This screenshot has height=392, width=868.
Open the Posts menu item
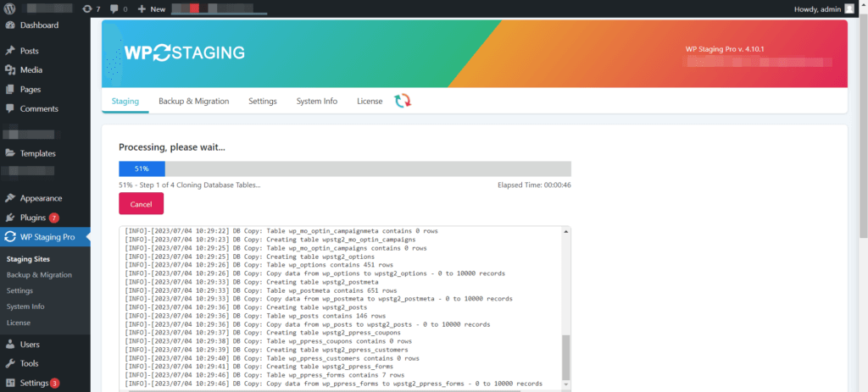pos(30,51)
